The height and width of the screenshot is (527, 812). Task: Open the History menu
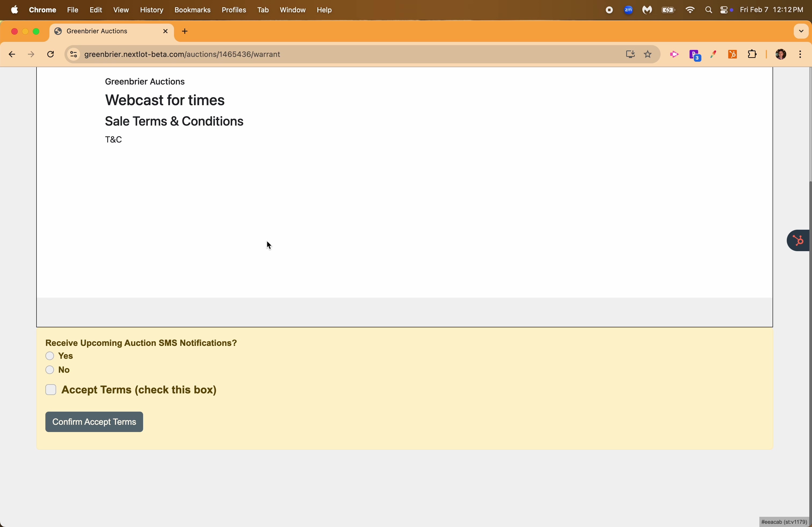click(151, 10)
